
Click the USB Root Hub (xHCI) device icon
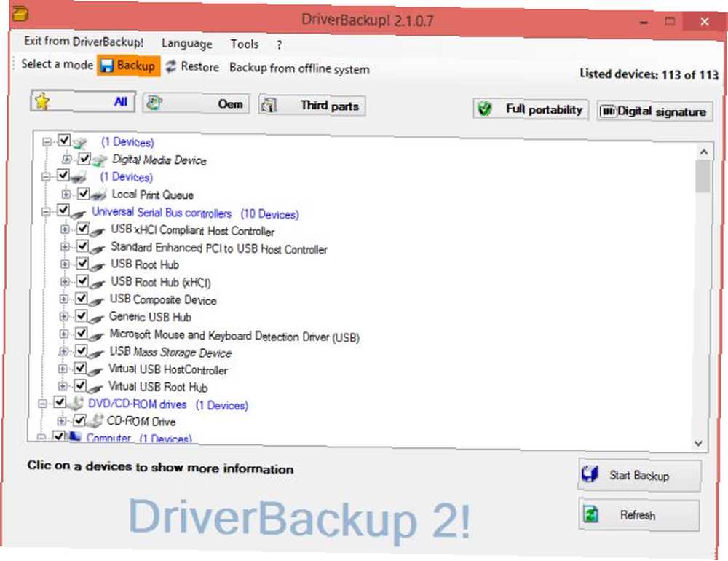[97, 283]
